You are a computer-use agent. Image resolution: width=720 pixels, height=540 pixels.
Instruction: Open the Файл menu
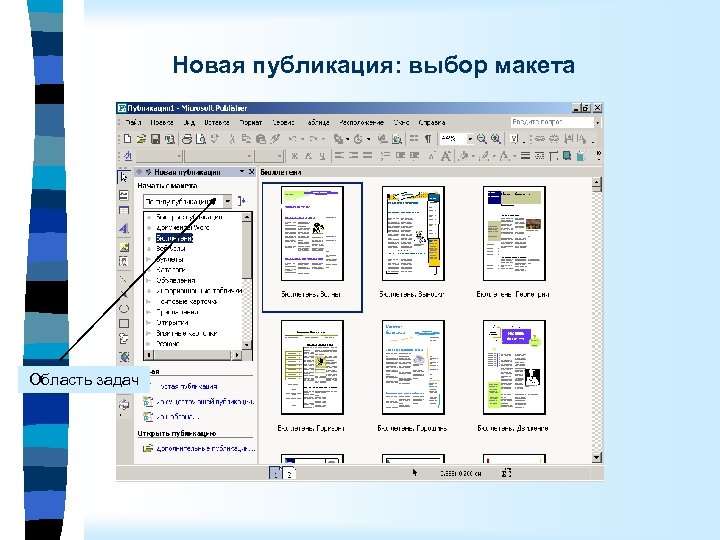[x=133, y=123]
